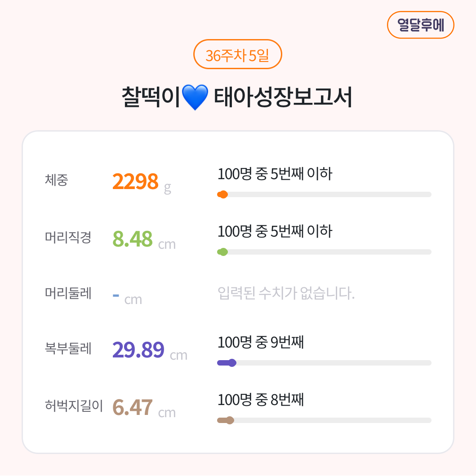Viewport: 476px width, 476px height.
Task: Toggle the 머리직경 percentile display
Action: coord(275,232)
